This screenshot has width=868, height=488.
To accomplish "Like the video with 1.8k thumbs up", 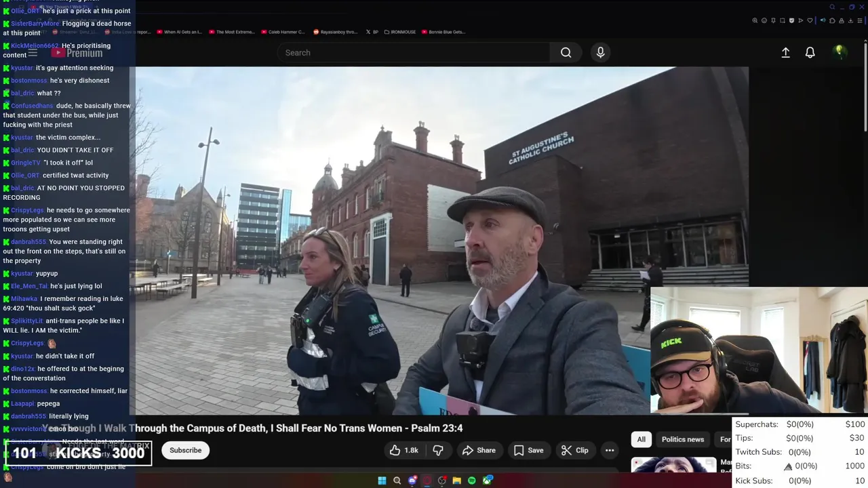I will pos(403,450).
